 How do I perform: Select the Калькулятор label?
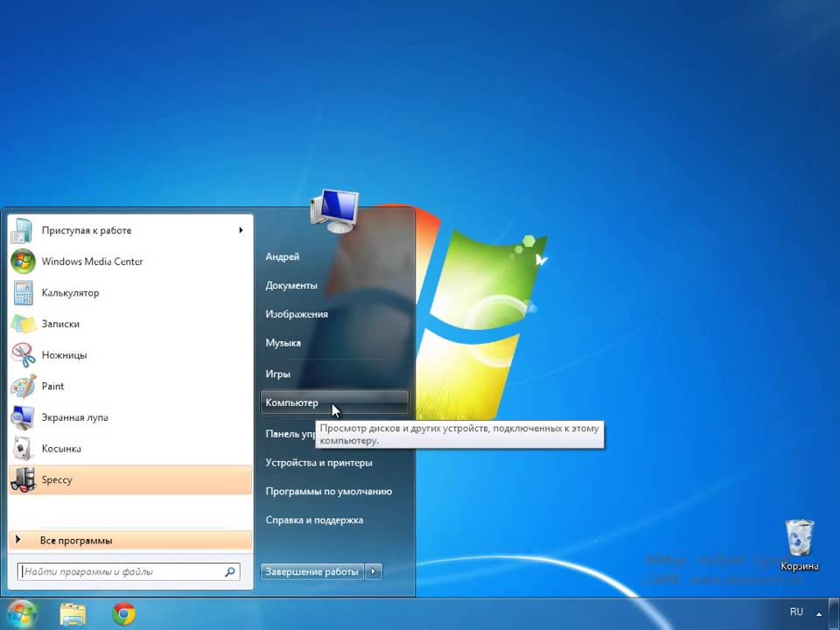(70, 292)
